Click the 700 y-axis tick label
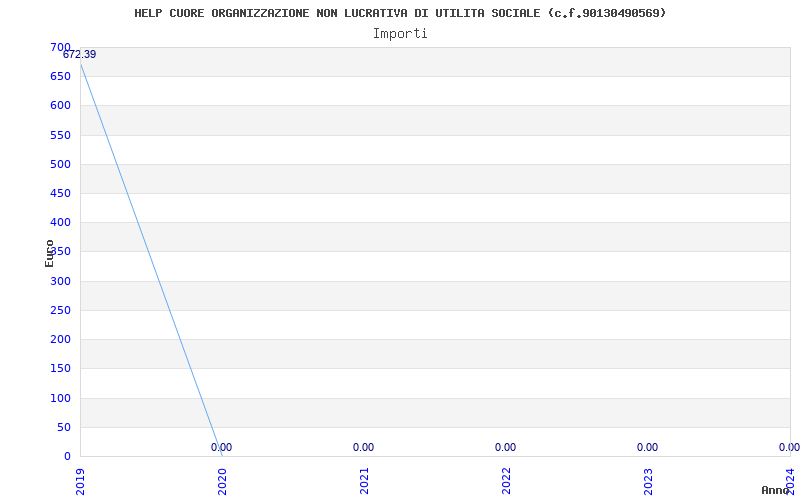Screen dimensions: 800x500 (60, 47)
